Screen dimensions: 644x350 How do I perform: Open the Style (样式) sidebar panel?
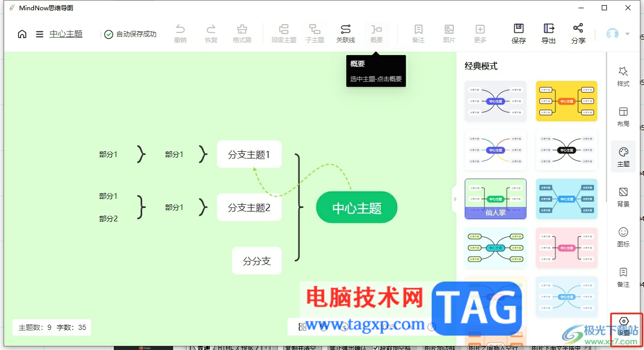[x=623, y=76]
